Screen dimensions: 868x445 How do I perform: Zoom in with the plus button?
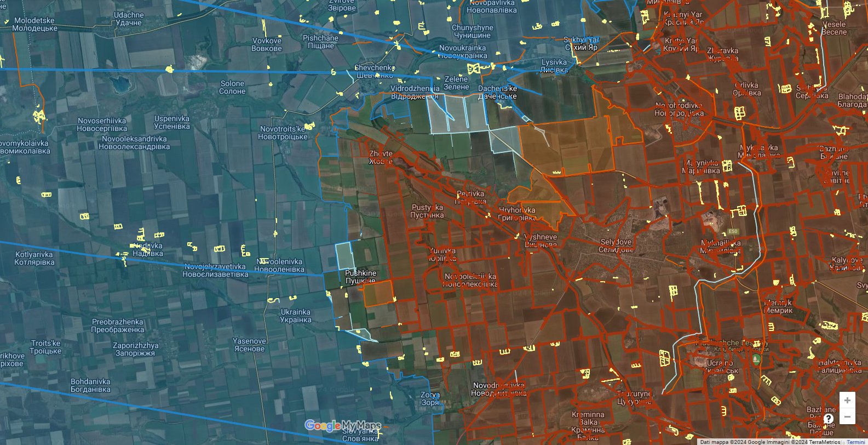[x=847, y=400]
